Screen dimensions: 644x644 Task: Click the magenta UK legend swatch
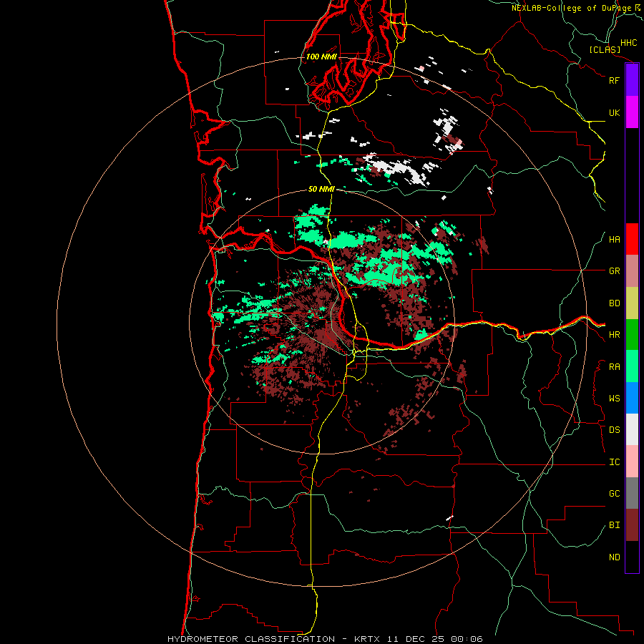tap(632, 112)
